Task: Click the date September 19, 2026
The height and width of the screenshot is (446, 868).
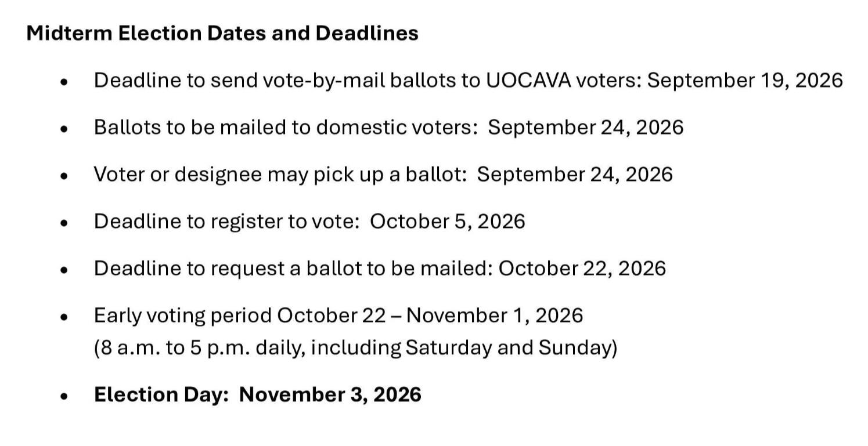Action: [745, 80]
